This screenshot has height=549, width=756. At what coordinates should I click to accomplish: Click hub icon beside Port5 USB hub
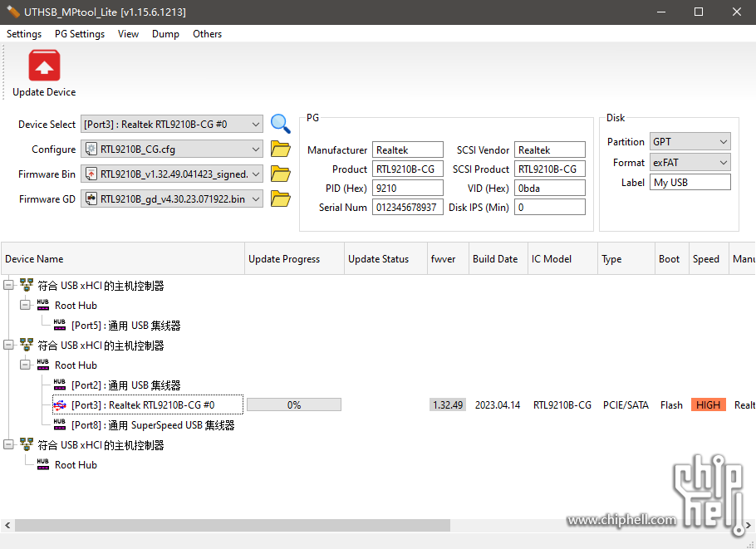[x=60, y=325]
